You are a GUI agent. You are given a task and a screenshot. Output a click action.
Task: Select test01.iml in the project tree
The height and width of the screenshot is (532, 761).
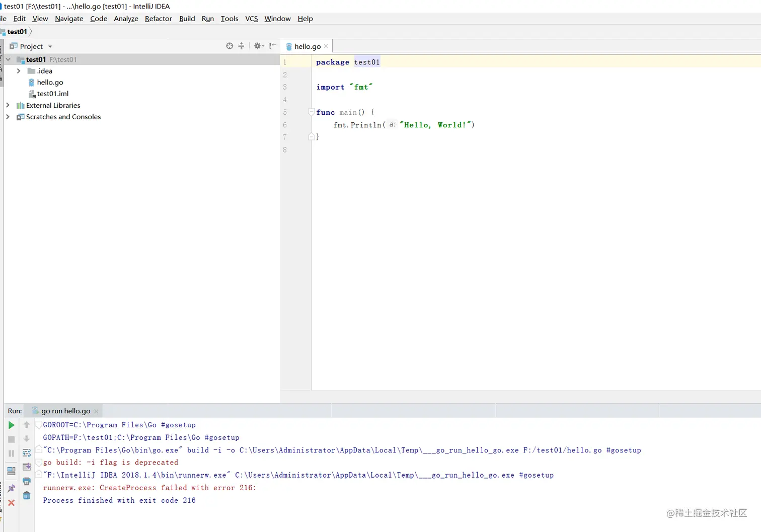pyautogui.click(x=52, y=94)
